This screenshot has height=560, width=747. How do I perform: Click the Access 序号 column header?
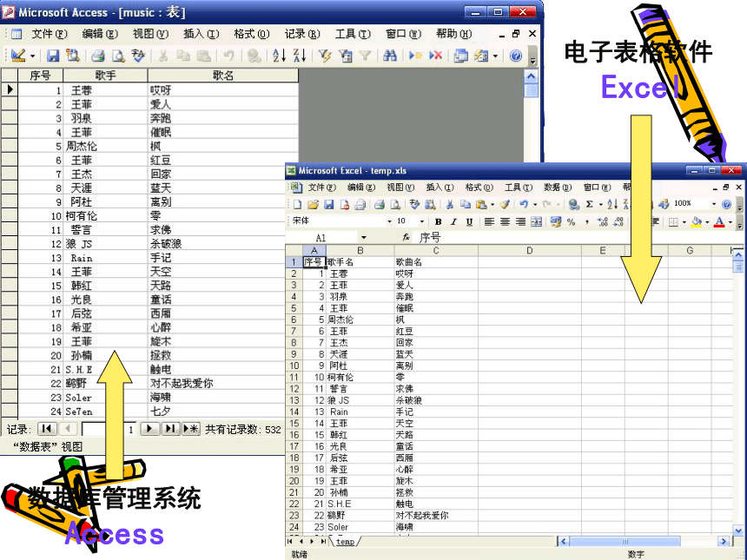[x=41, y=76]
